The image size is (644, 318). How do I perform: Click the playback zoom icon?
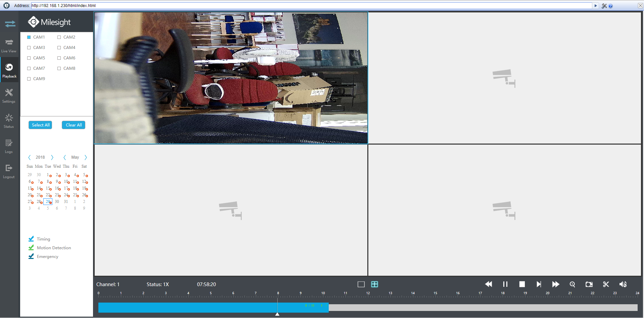pyautogui.click(x=572, y=284)
